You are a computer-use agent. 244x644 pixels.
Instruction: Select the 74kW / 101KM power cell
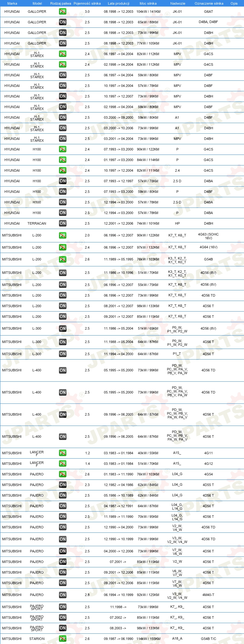pyautogui.click(x=148, y=223)
